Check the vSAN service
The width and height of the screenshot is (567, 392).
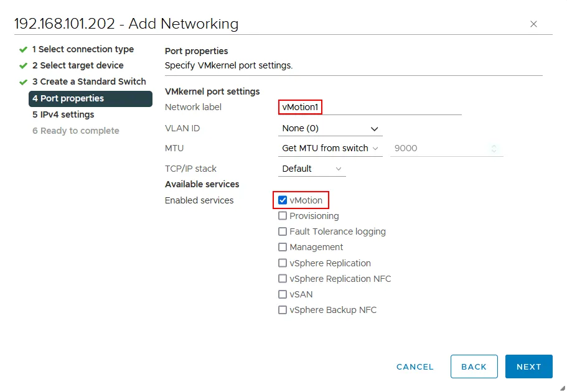283,294
